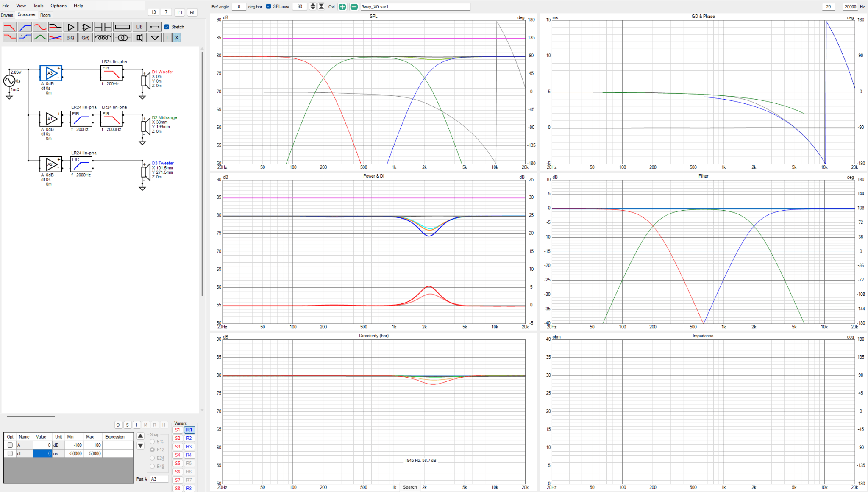The image size is (868, 492).
Task: Select variant R2
Action: click(189, 438)
